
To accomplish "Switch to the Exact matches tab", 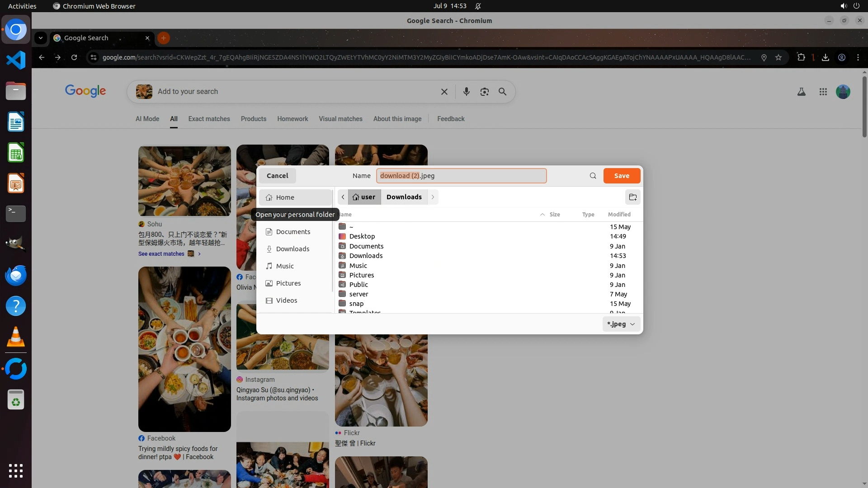I will (x=209, y=119).
